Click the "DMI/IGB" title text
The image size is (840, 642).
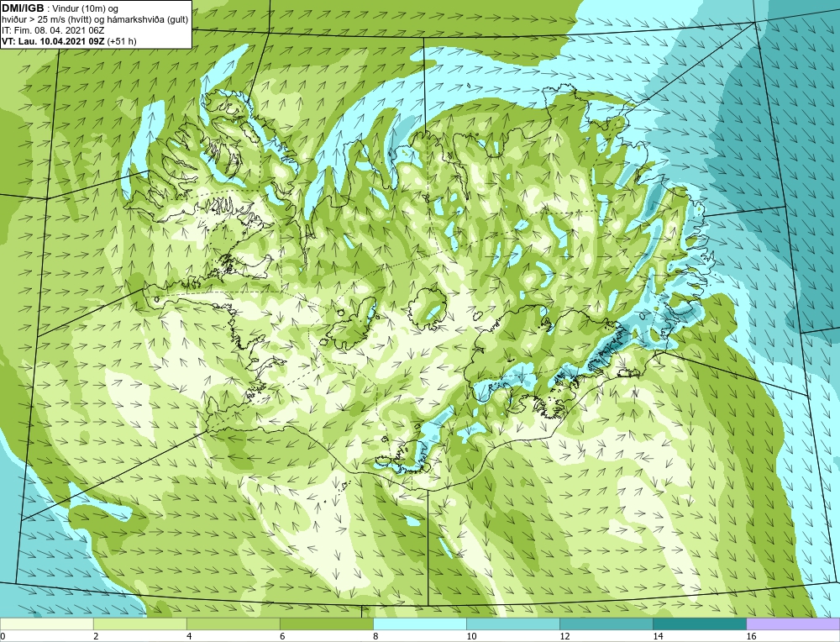tap(23, 8)
